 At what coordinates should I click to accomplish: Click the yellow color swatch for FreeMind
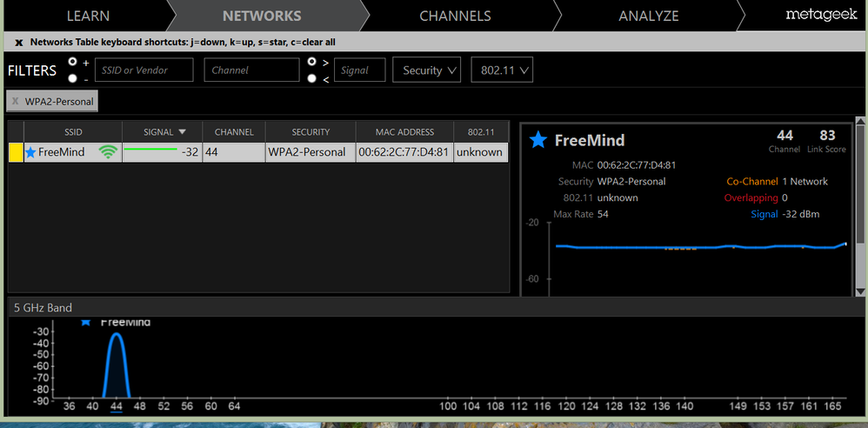click(16, 152)
